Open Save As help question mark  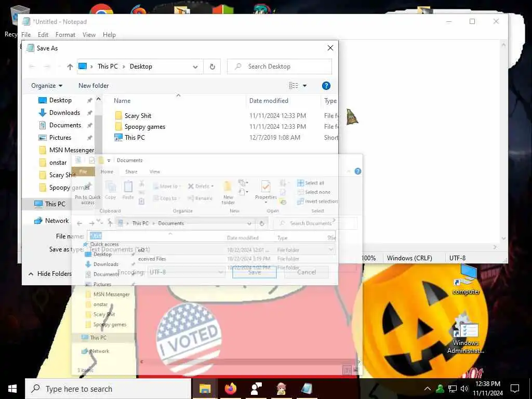(x=326, y=86)
